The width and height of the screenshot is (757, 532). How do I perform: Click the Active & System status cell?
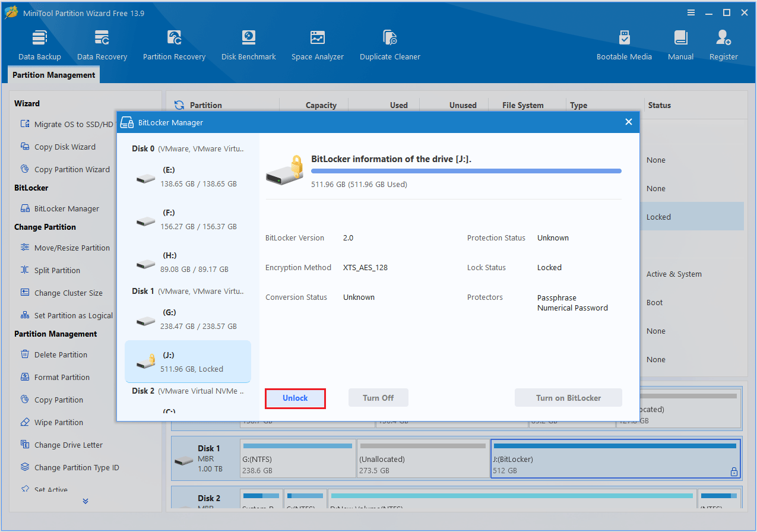point(674,274)
